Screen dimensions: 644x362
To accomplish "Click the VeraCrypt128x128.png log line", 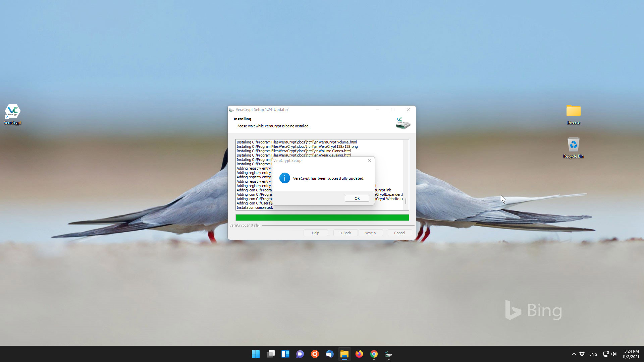I will click(x=297, y=146).
